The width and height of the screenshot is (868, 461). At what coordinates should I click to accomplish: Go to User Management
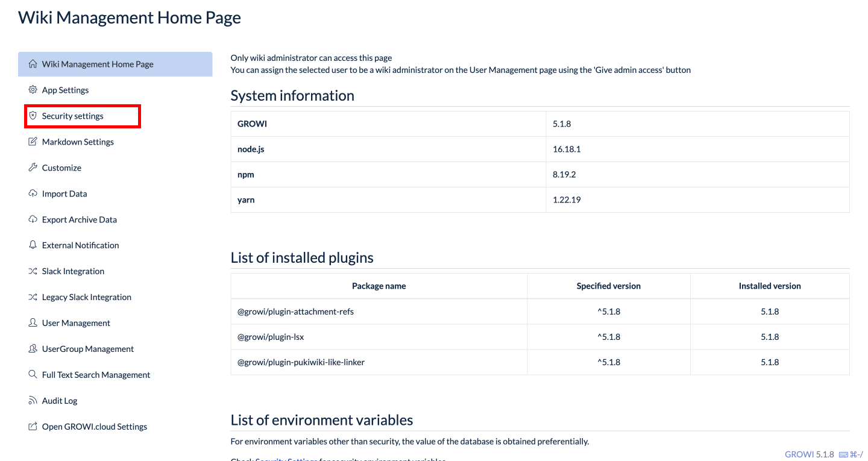click(x=76, y=323)
